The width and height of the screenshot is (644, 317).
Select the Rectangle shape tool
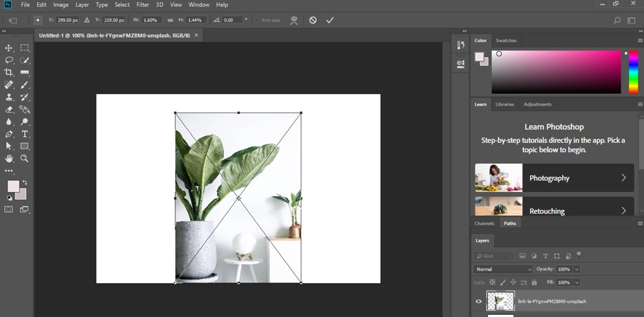pyautogui.click(x=25, y=146)
